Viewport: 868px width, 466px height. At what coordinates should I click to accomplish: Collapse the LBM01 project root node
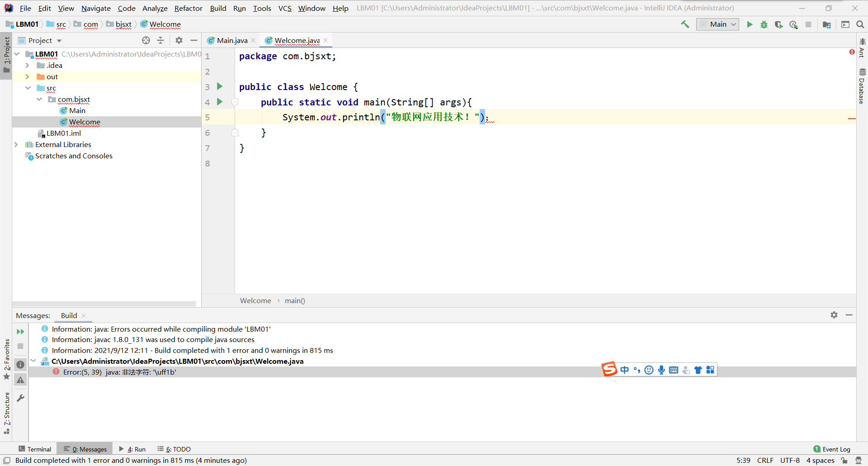[17, 54]
